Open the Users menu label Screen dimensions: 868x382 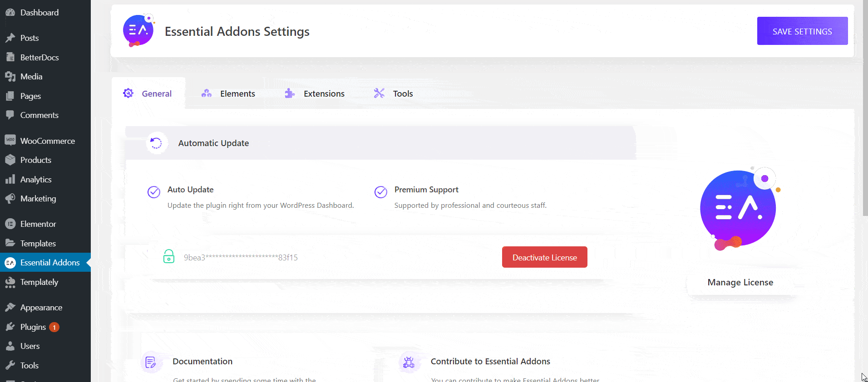(x=30, y=346)
